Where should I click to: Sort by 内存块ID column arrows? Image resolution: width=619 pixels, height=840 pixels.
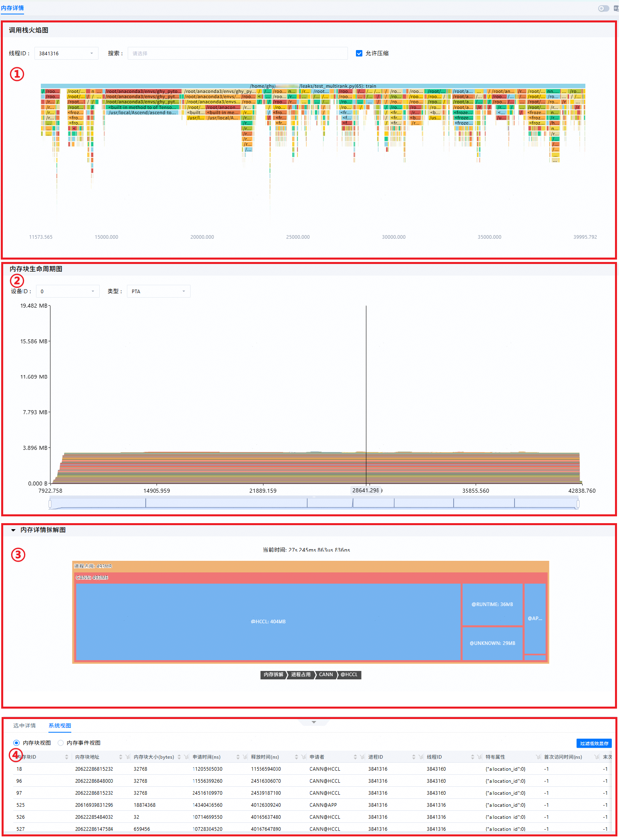[66, 757]
